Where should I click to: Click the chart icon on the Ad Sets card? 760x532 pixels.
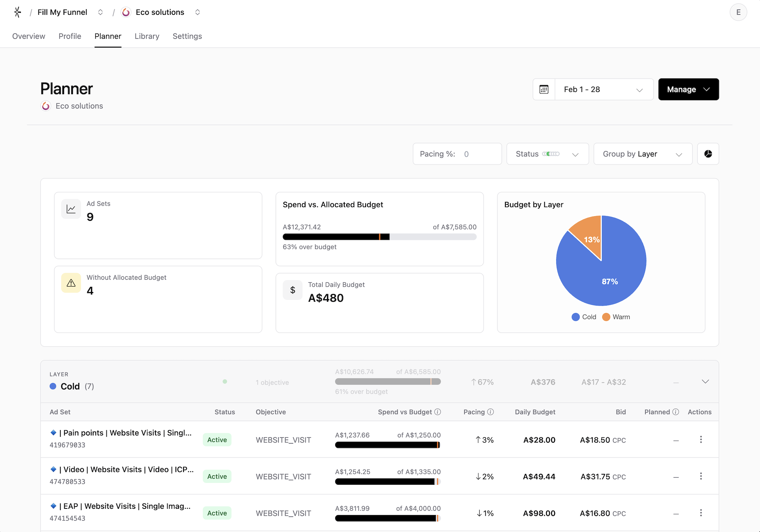click(x=71, y=209)
